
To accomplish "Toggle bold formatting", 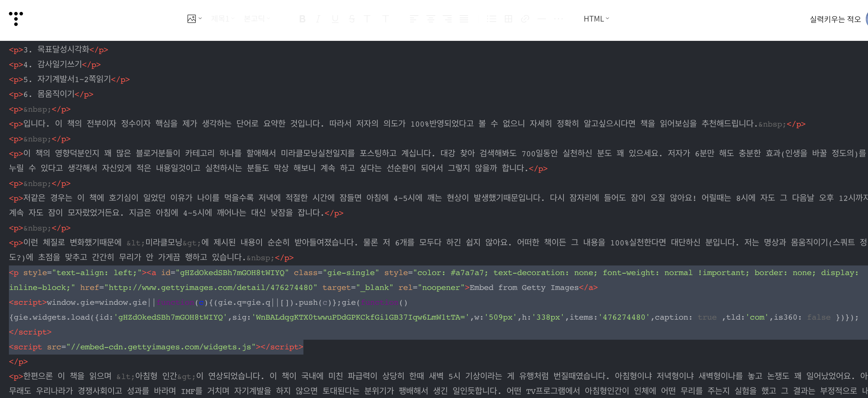I will point(302,19).
